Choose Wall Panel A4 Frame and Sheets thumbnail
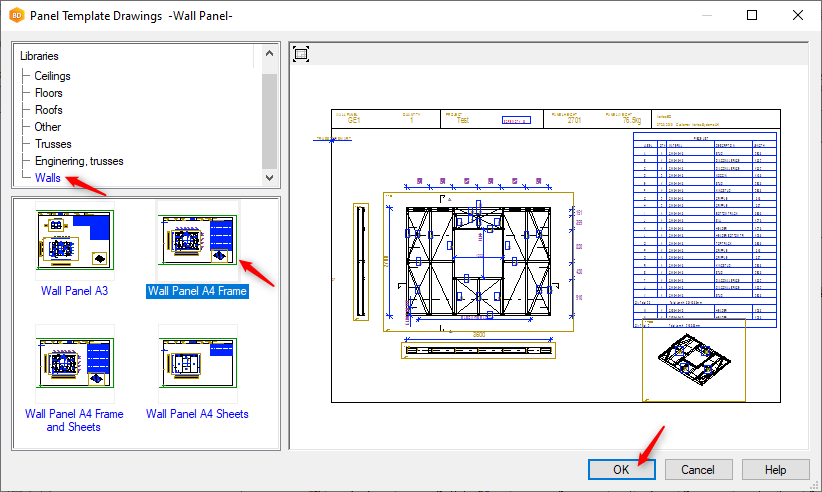The image size is (822, 492). point(74,363)
